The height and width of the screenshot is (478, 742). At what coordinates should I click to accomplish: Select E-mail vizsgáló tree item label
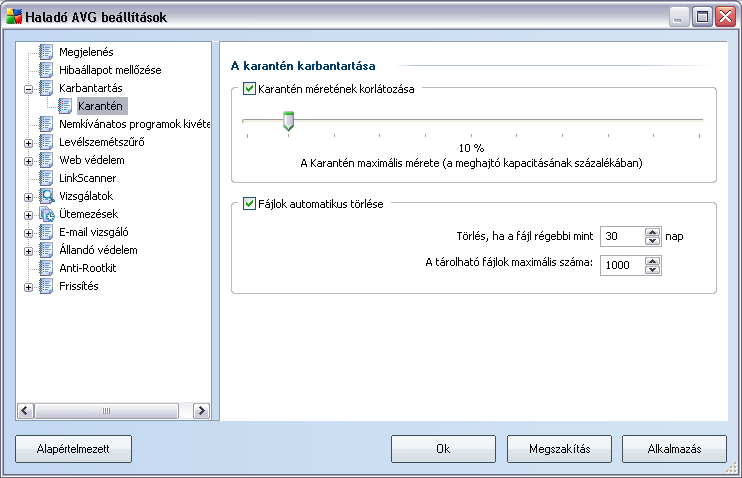94,232
